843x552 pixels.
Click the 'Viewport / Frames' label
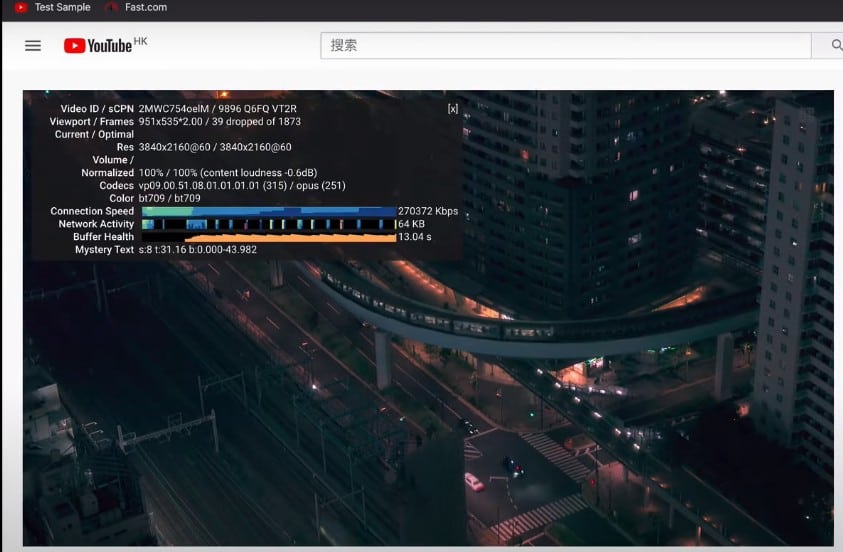tap(91, 121)
